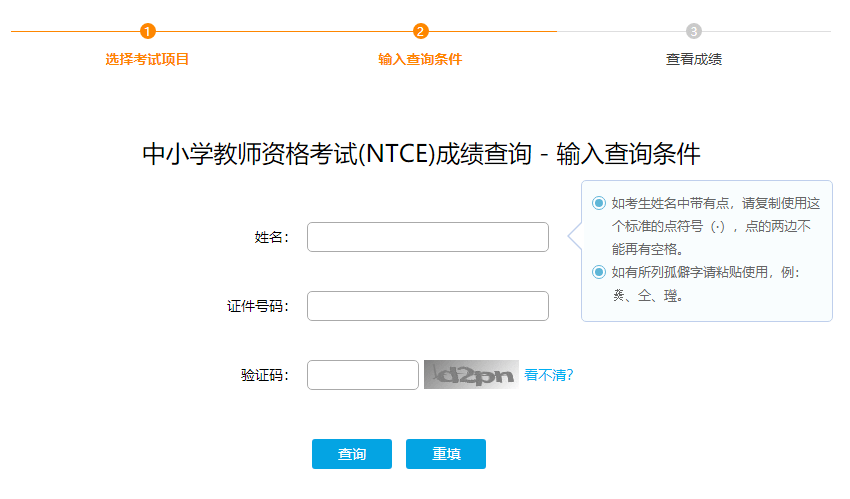Screen dimensions: 850x499
Task: Click the 证件号码 field label
Action: (x=257, y=306)
